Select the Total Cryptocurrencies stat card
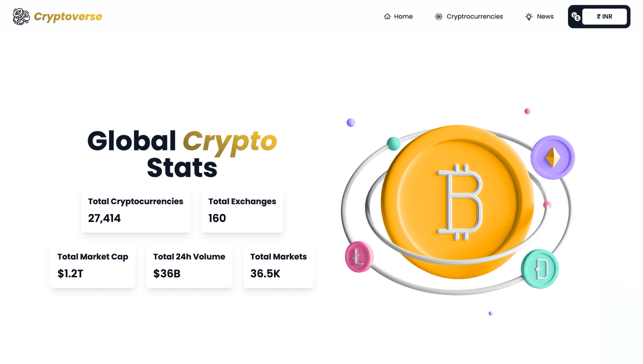The height and width of the screenshot is (364, 643). [136, 211]
